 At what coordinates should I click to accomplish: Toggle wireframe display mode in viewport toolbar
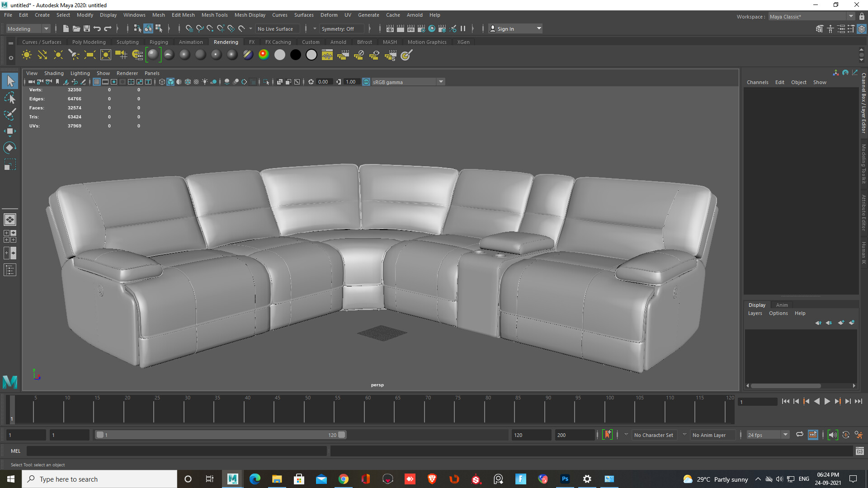tap(161, 82)
